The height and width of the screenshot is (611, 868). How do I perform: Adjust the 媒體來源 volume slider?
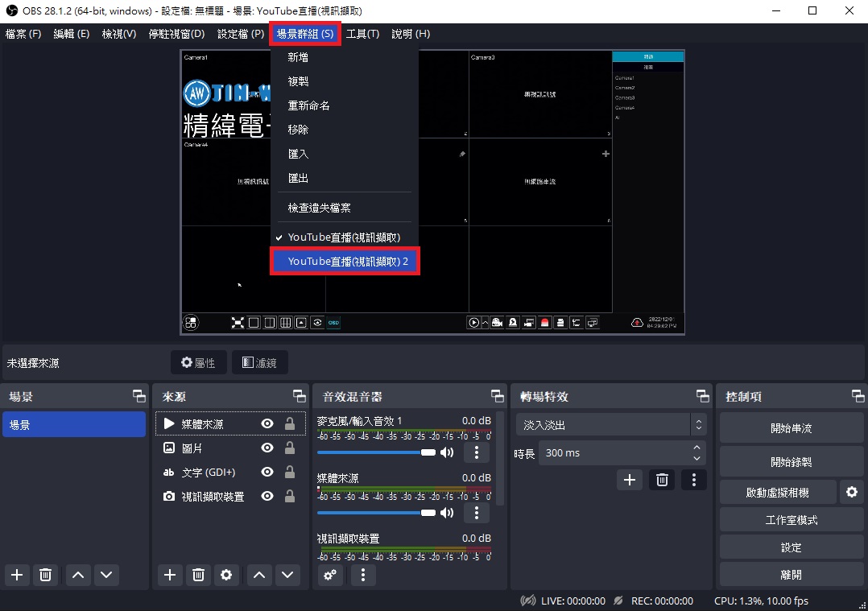coord(377,513)
